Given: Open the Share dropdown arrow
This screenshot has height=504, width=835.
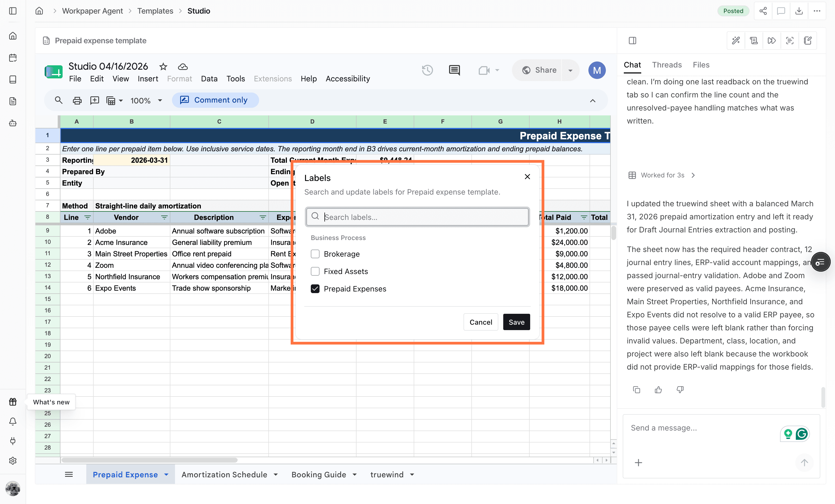Looking at the screenshot, I should point(570,70).
